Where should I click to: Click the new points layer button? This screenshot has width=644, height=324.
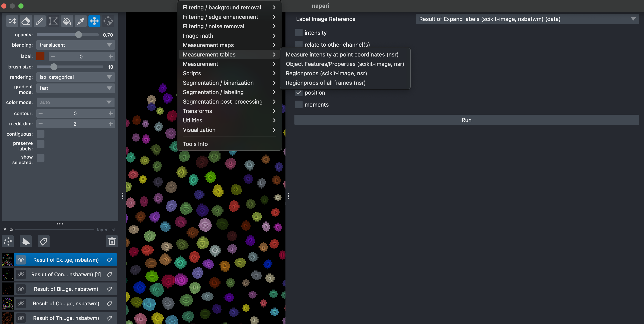8,241
